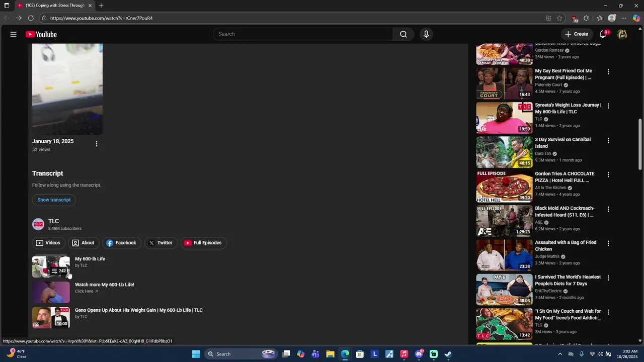Focus the YouTube search field
Image resolution: width=644 pixels, height=362 pixels.
pos(303,34)
